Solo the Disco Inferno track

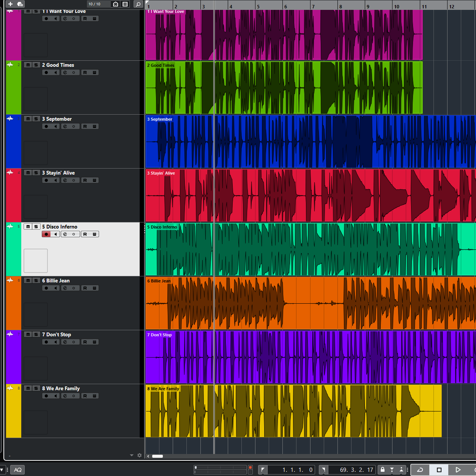(36, 227)
